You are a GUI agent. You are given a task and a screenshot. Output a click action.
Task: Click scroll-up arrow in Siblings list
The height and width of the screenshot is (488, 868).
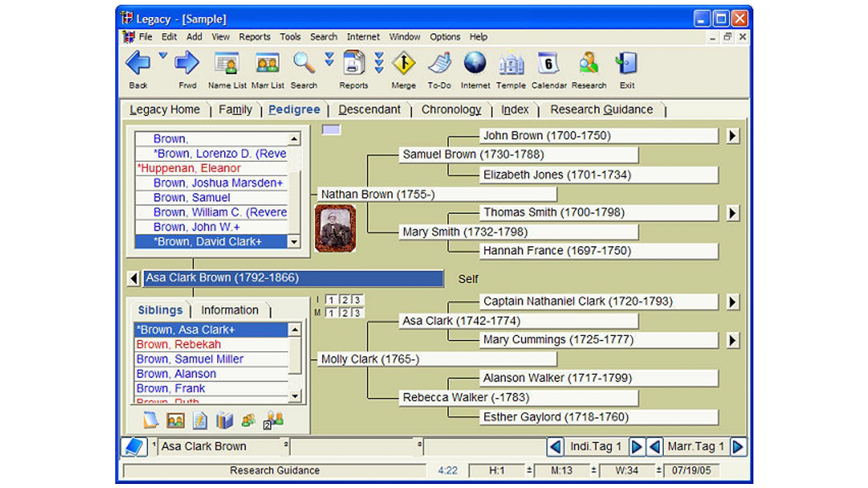click(x=295, y=329)
